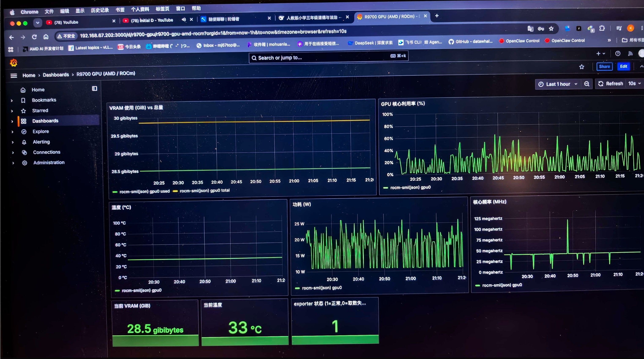
Task: Open the password key icon
Action: click(541, 29)
